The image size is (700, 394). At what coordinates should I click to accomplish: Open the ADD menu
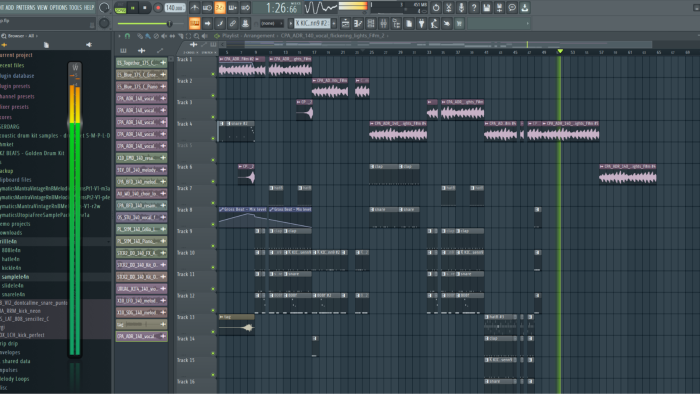click(9, 8)
